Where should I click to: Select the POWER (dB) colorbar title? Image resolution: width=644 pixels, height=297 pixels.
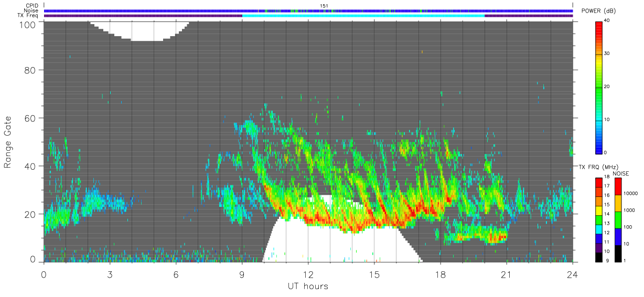(x=599, y=11)
